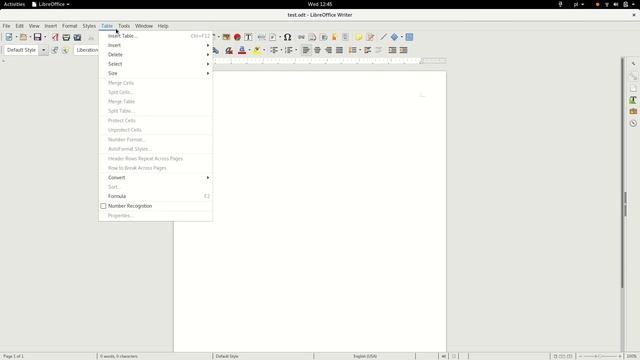Click the Open folder icon
Screen dimensions: 640x360
coord(23,37)
